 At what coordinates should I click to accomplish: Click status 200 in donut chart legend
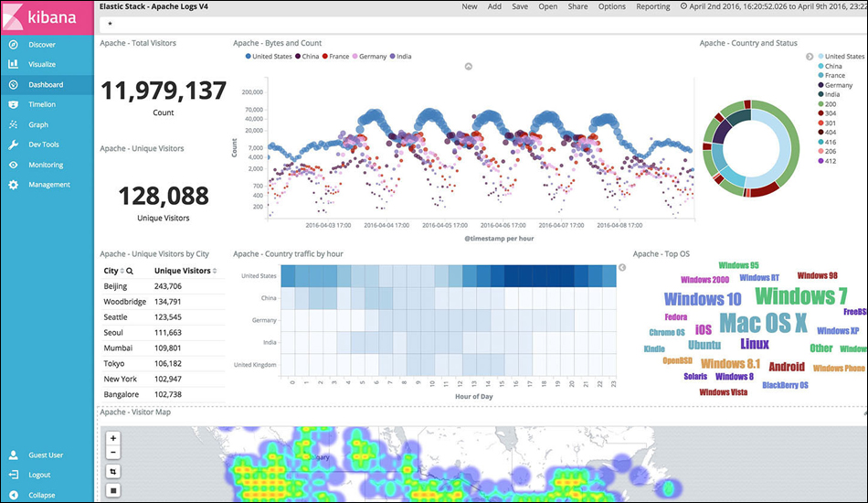coord(827,104)
